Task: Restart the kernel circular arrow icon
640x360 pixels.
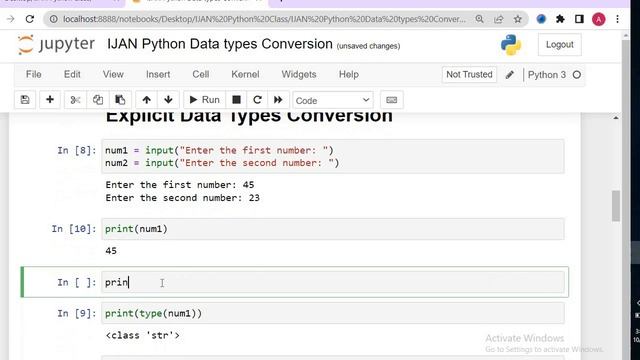Action: pyautogui.click(x=257, y=100)
